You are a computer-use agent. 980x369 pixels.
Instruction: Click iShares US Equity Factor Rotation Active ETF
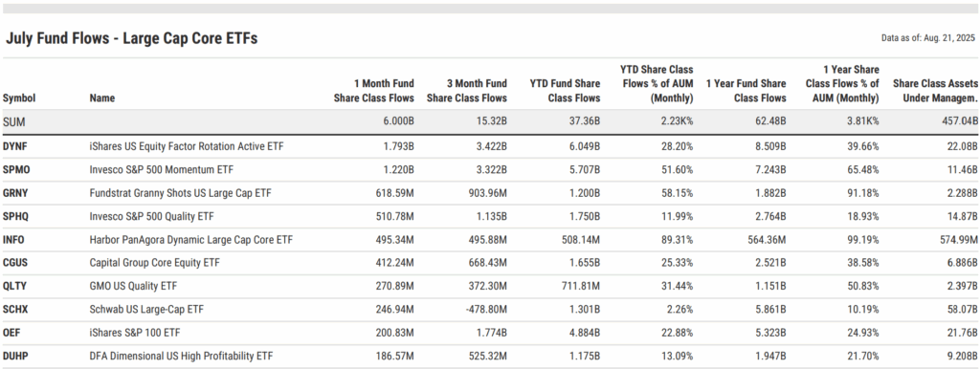[188, 146]
